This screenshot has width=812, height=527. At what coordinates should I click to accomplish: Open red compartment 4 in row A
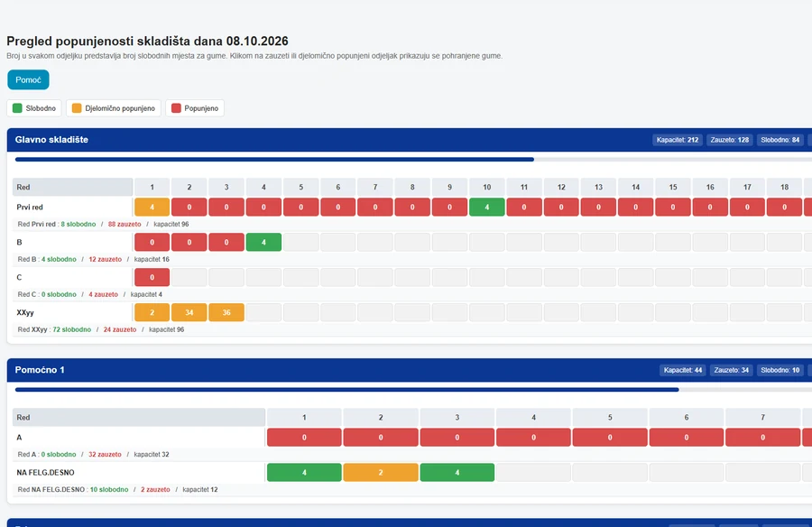coord(533,438)
